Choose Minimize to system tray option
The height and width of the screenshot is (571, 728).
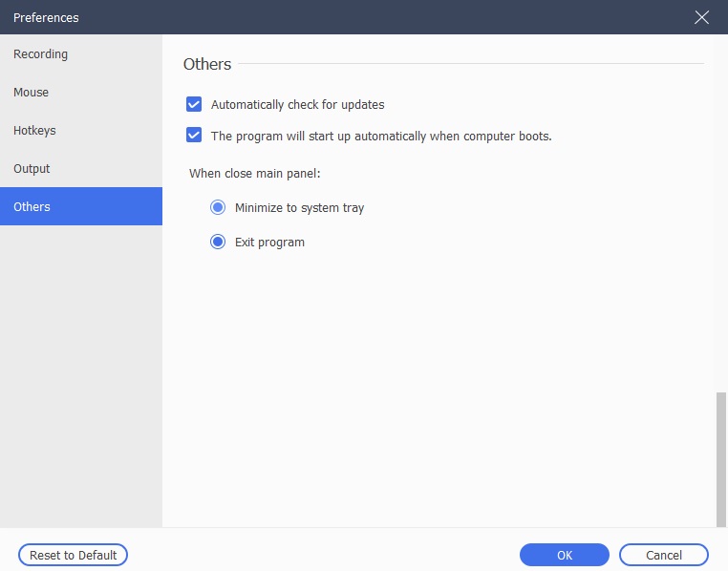pos(218,207)
